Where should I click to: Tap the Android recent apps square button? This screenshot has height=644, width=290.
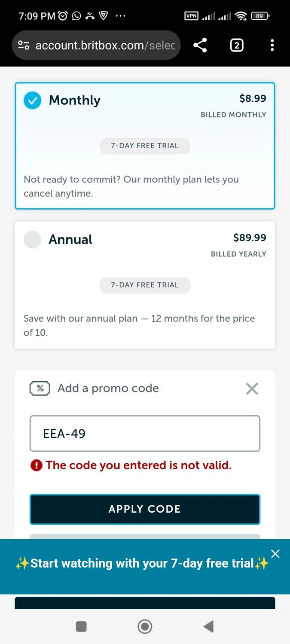pyautogui.click(x=81, y=626)
